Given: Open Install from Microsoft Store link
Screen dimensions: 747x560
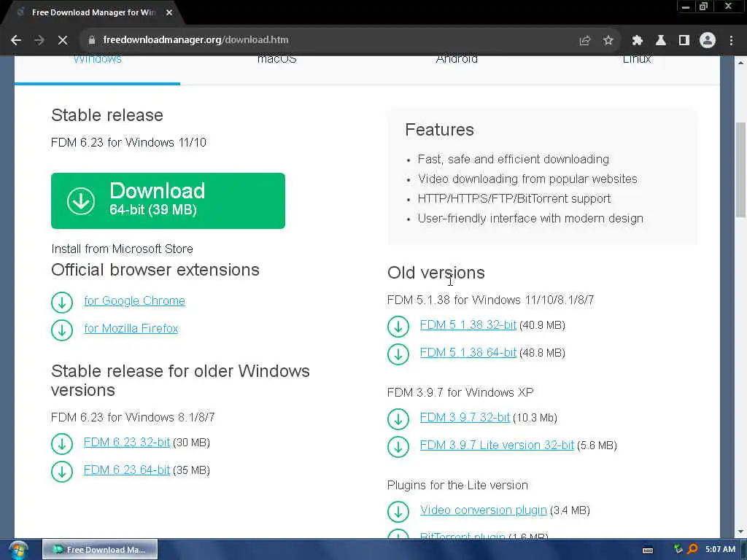Looking at the screenshot, I should [122, 249].
